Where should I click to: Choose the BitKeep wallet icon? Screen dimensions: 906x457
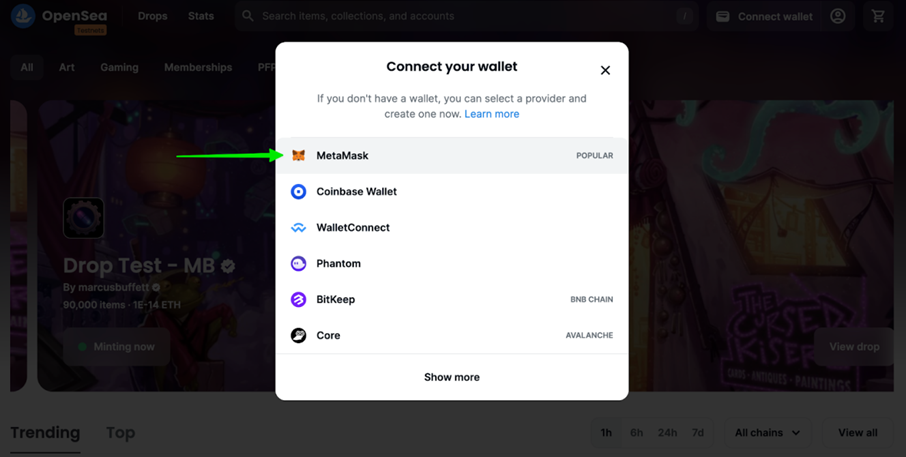pyautogui.click(x=298, y=299)
